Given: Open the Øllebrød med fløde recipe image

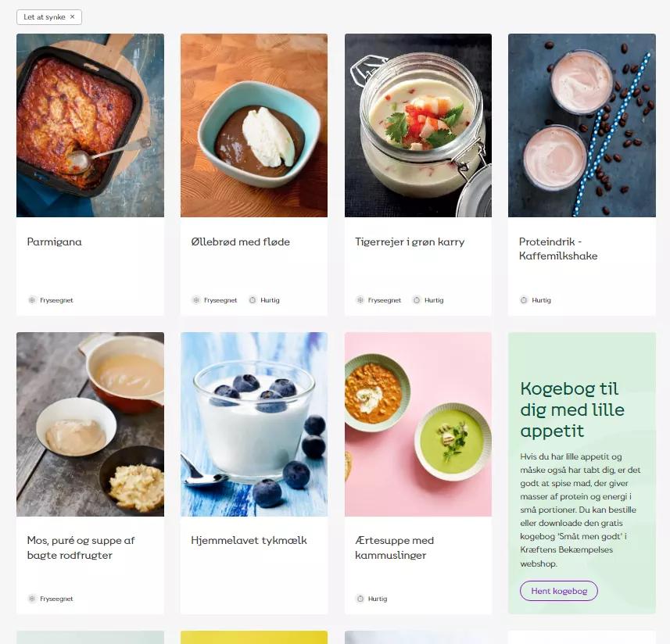Looking at the screenshot, I should [254, 125].
